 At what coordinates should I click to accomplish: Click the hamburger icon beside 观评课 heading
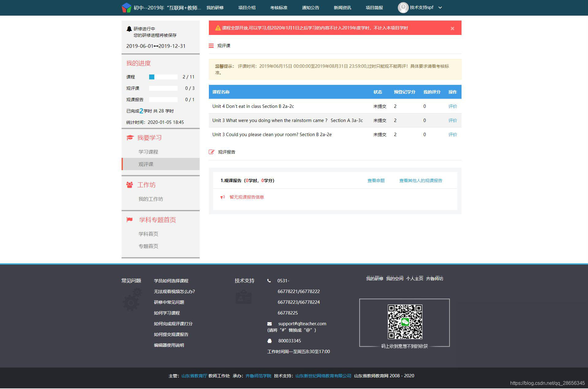[211, 46]
